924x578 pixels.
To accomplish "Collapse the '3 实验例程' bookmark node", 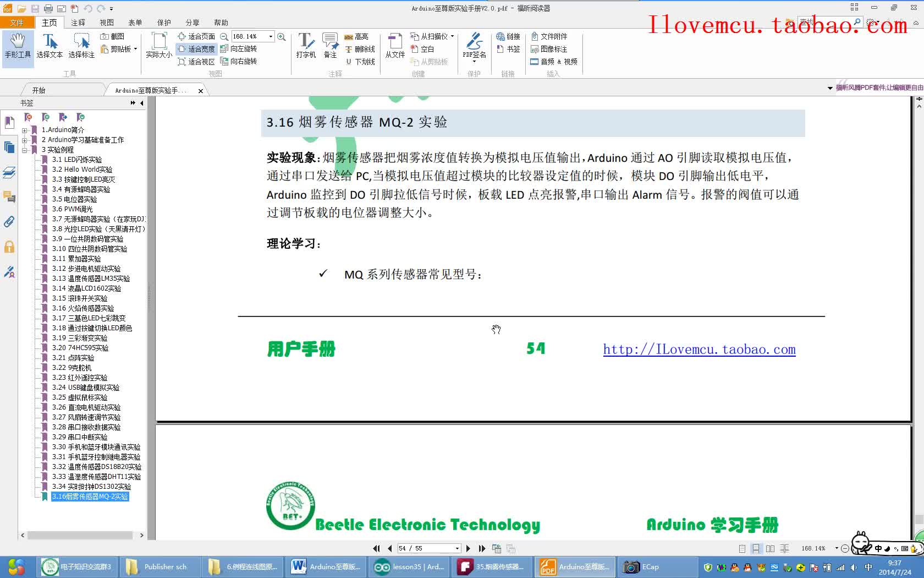I will (25, 150).
